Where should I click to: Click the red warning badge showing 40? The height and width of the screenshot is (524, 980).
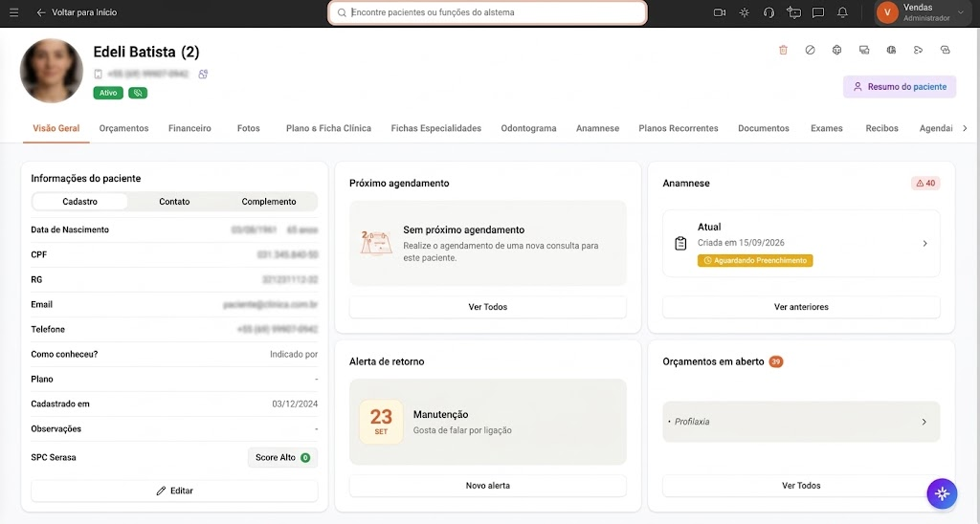925,183
